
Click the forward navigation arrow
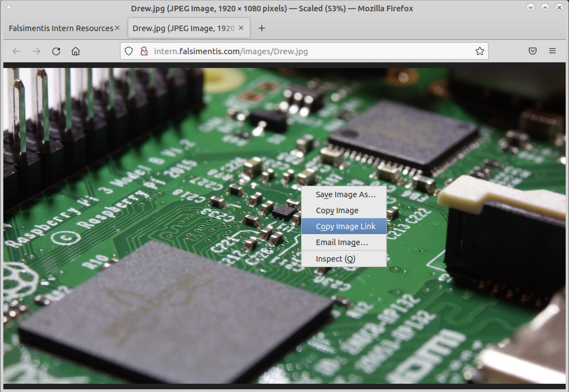36,51
